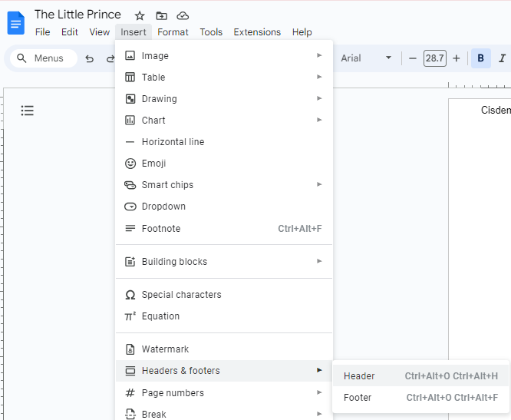This screenshot has width=511, height=420.
Task: Open the Tools menu
Action: pyautogui.click(x=211, y=32)
